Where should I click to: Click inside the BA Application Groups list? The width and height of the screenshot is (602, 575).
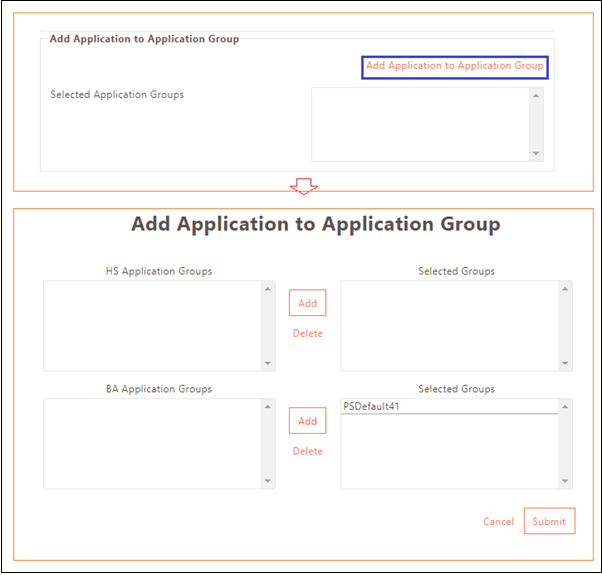152,444
